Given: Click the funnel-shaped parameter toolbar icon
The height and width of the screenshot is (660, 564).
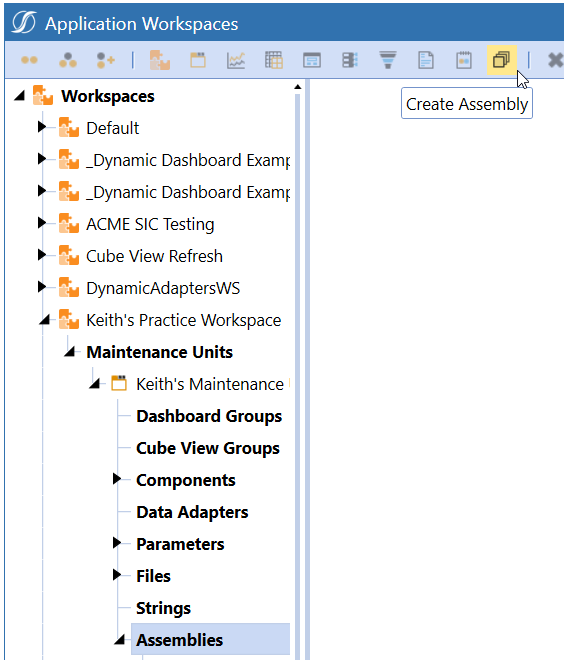Looking at the screenshot, I should tap(388, 60).
